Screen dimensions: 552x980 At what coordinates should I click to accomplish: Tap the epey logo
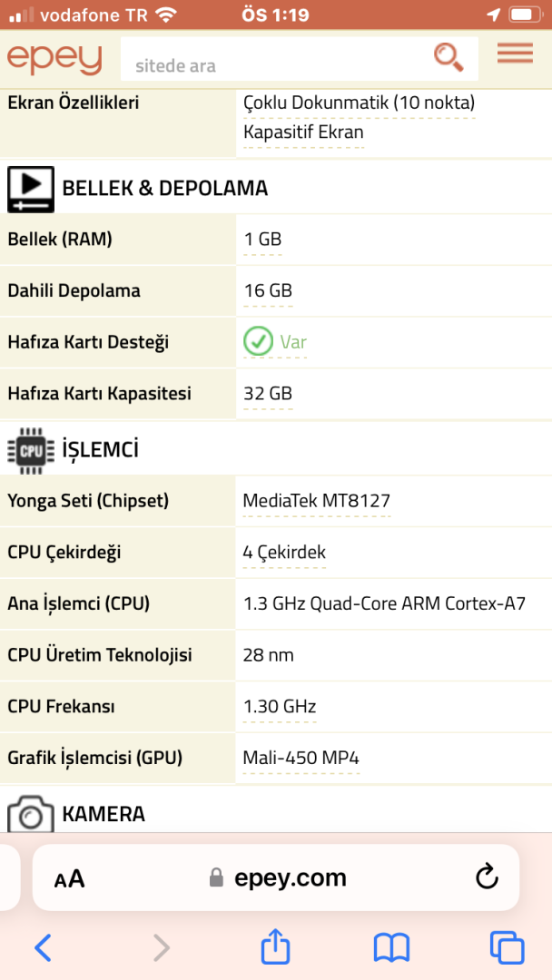click(54, 59)
